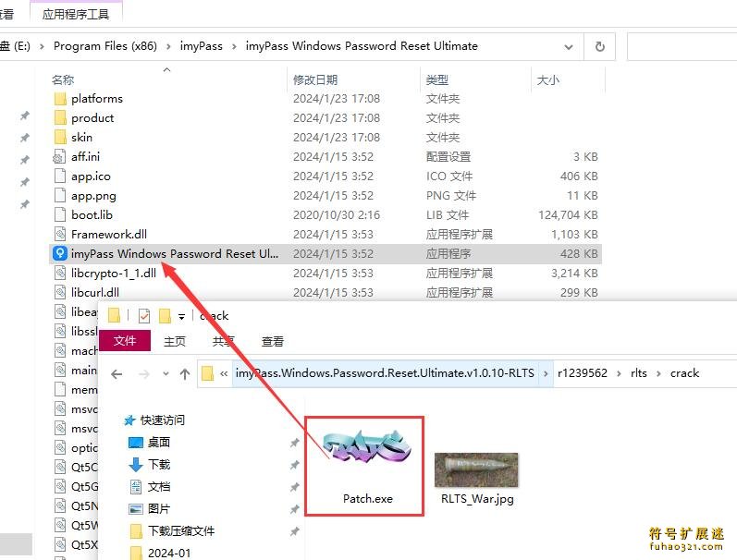This screenshot has height=560, width=737.
Task: Sort by 修改日期 (Date modified) column header
Action: point(315,79)
